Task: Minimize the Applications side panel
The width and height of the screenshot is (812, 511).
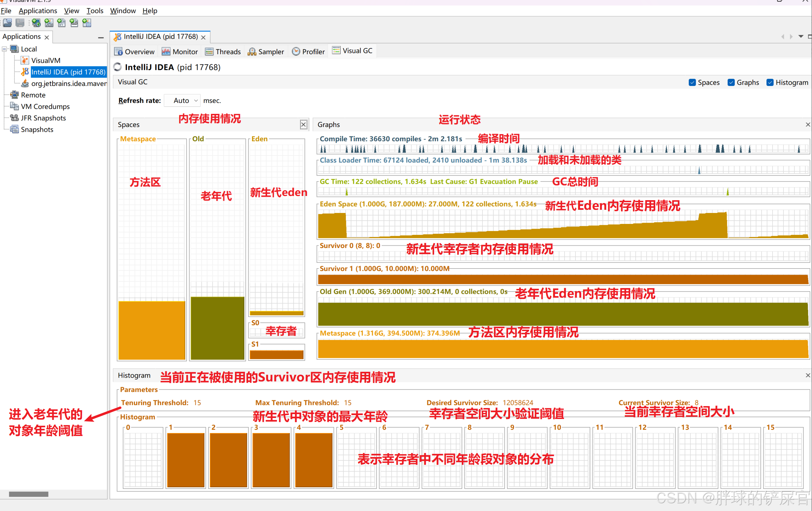Action: pyautogui.click(x=100, y=38)
